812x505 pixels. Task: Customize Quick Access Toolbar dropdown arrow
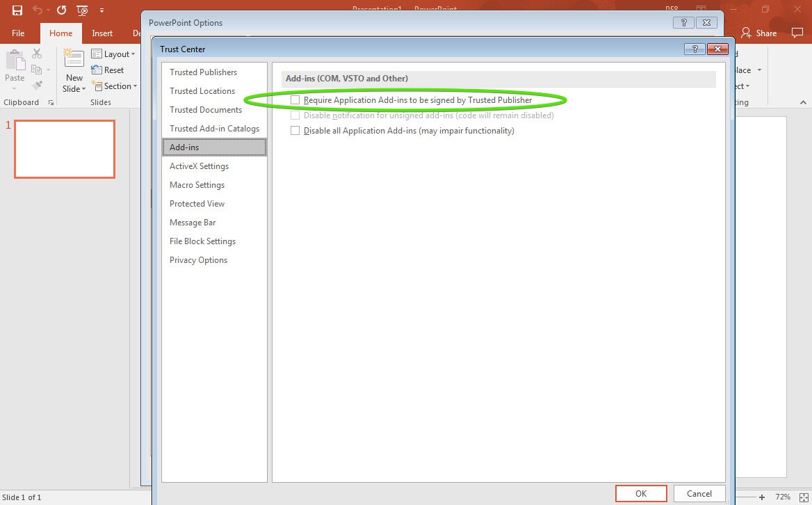click(102, 10)
